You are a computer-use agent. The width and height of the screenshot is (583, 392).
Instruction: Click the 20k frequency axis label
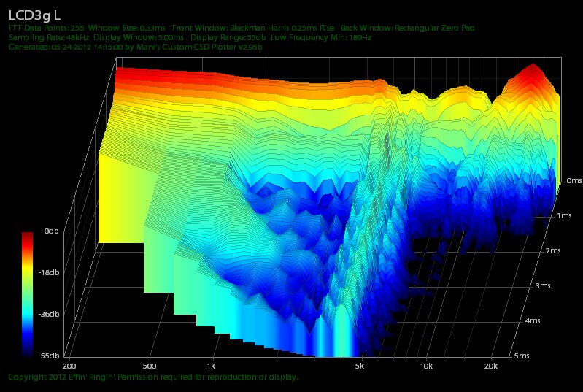[x=491, y=366]
